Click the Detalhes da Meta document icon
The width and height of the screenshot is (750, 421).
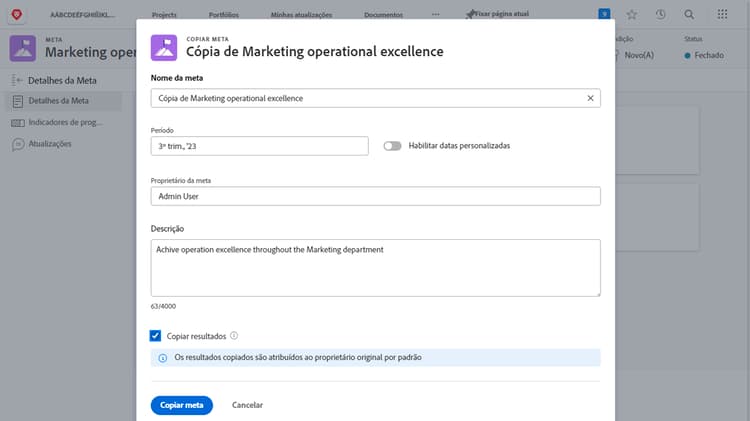pyautogui.click(x=18, y=101)
